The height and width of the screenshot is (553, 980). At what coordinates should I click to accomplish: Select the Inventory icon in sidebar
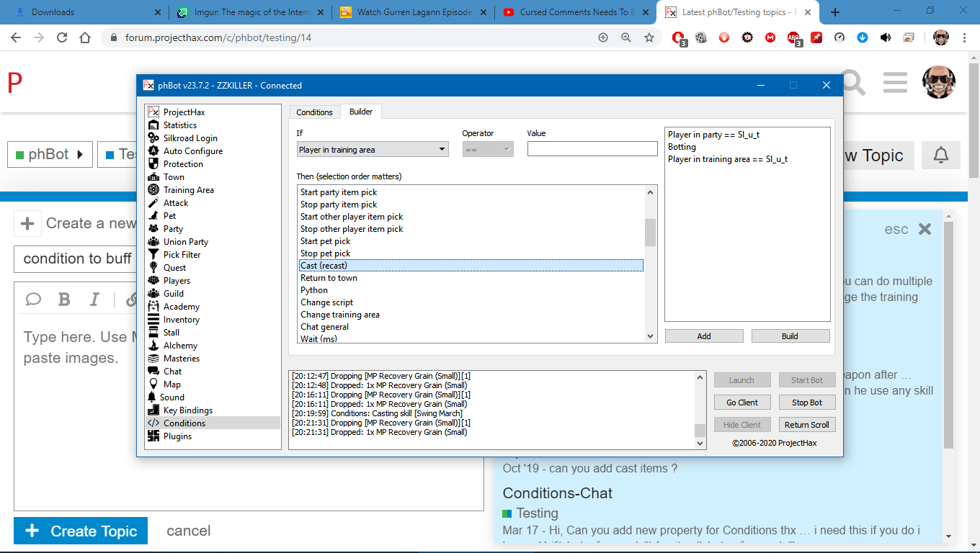153,320
